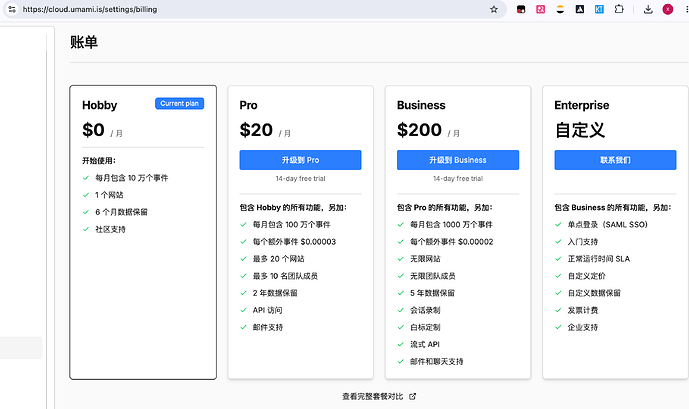Bookmark this page with the star icon

(493, 9)
